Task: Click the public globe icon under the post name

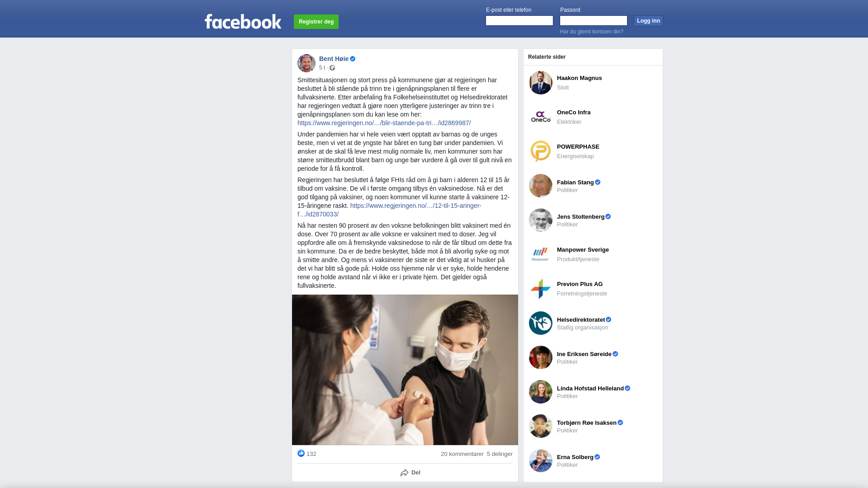Action: pyautogui.click(x=332, y=68)
